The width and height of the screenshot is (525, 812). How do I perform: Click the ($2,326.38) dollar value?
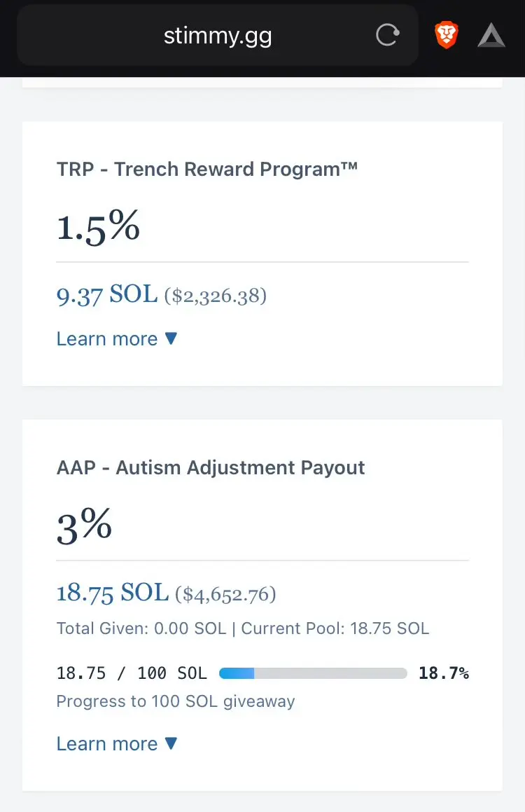tap(215, 296)
